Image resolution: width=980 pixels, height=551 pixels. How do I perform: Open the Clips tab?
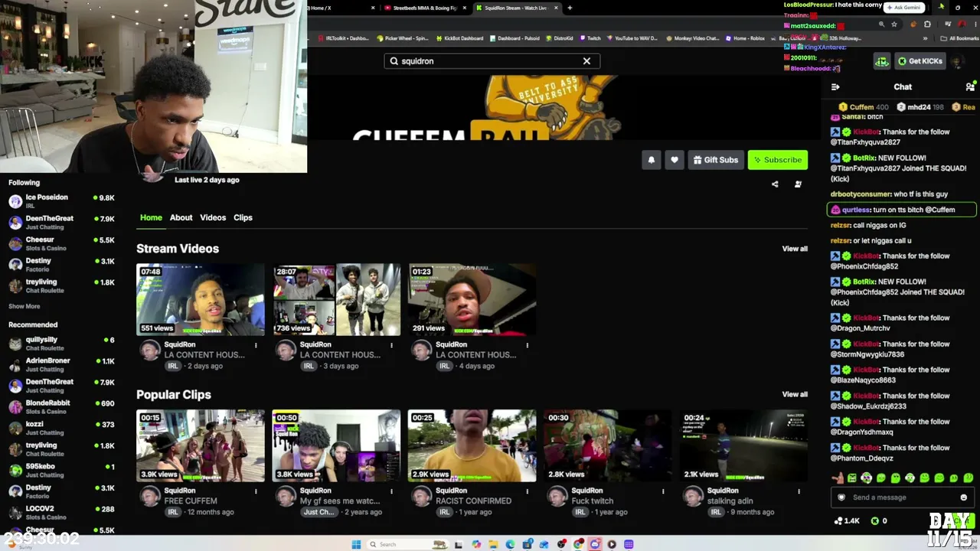coord(243,217)
